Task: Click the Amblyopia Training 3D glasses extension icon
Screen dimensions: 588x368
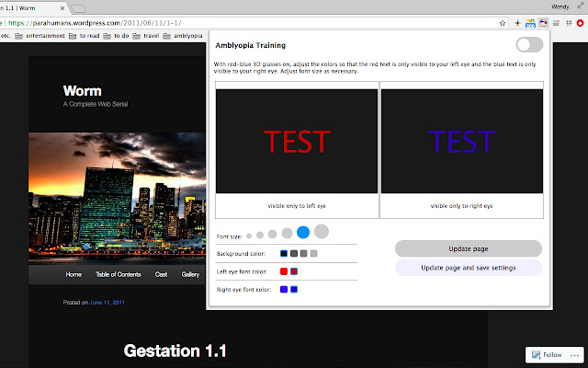Action: click(x=543, y=23)
